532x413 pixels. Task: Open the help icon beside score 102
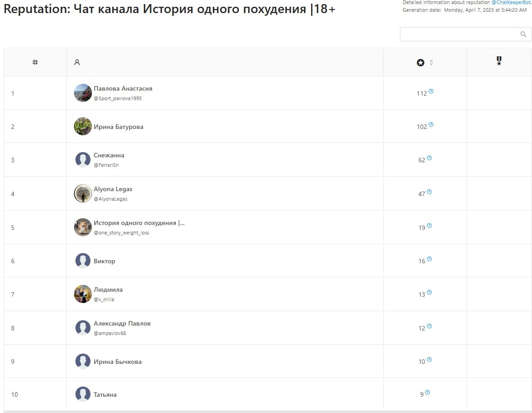pos(431,124)
